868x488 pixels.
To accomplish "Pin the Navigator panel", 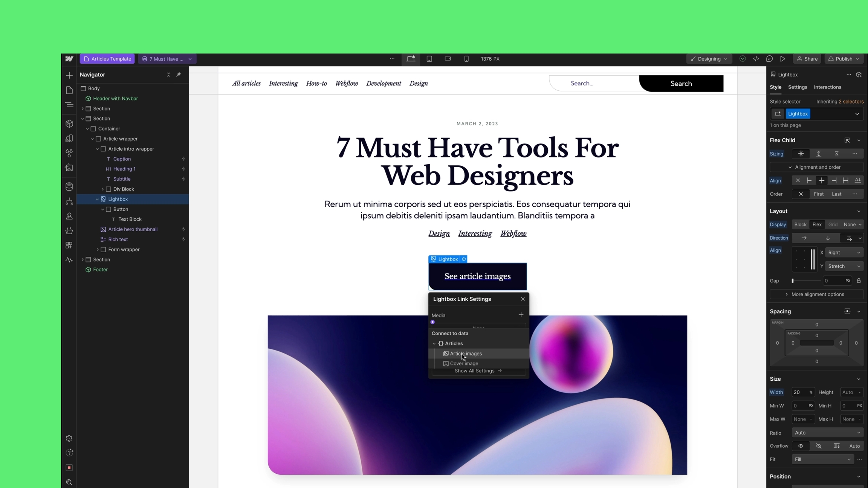I will [x=179, y=75].
